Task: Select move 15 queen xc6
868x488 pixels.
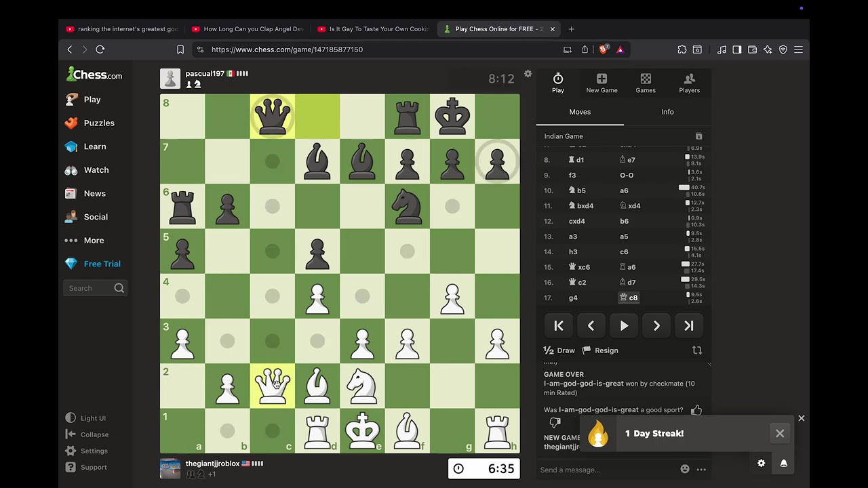Action: (578, 267)
